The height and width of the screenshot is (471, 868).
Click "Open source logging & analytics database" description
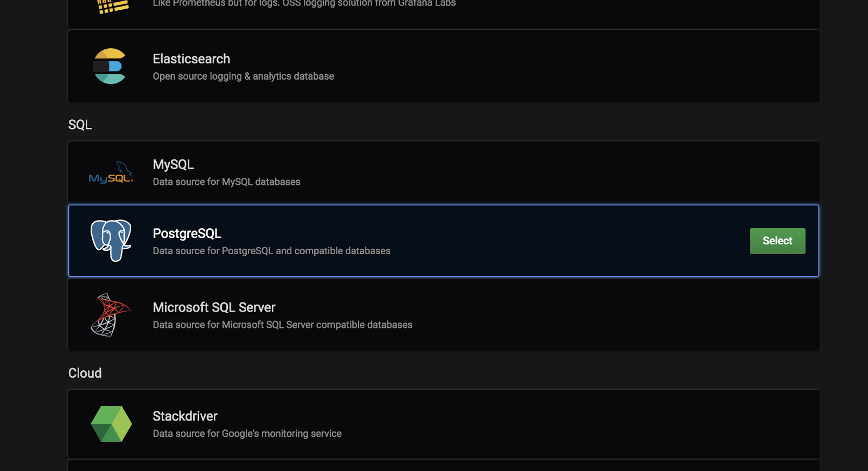click(x=243, y=76)
